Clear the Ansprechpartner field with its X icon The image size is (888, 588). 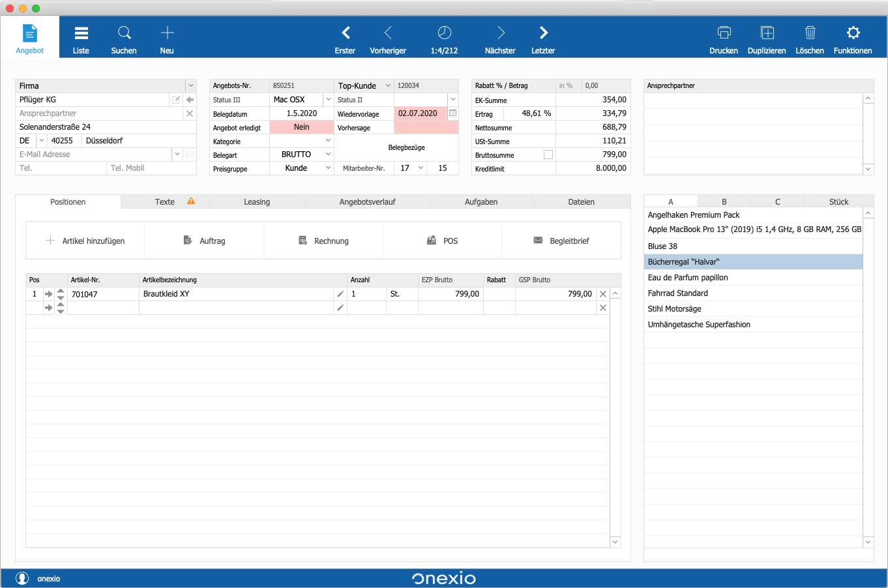(x=190, y=113)
